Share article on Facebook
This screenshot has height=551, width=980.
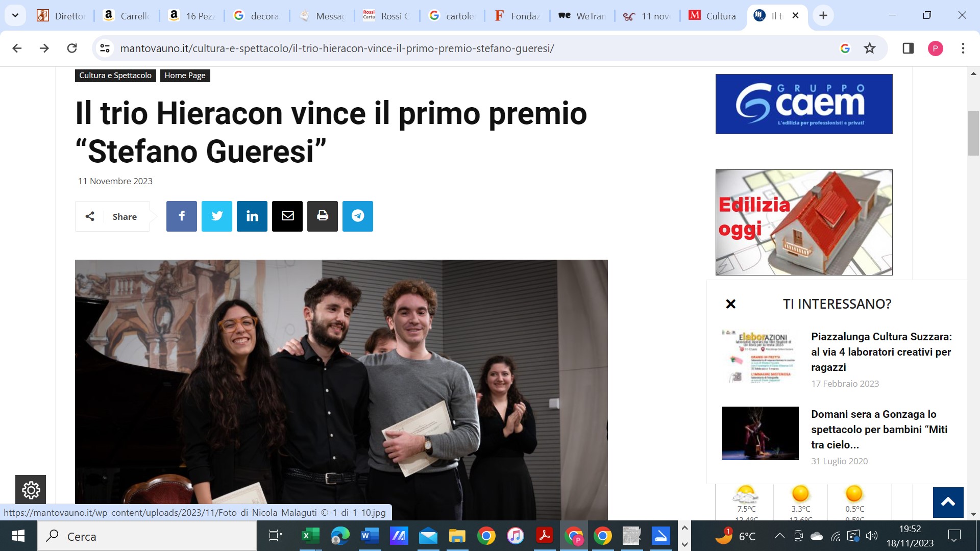tap(181, 216)
